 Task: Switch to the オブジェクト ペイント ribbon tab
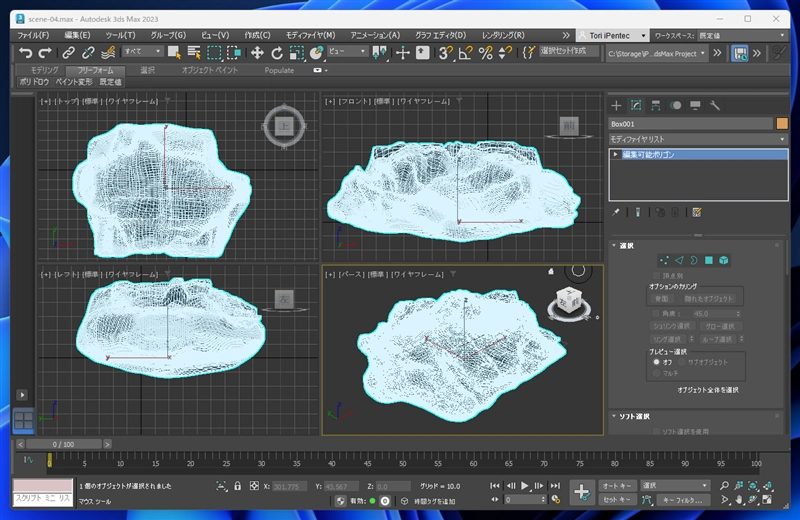tap(210, 70)
